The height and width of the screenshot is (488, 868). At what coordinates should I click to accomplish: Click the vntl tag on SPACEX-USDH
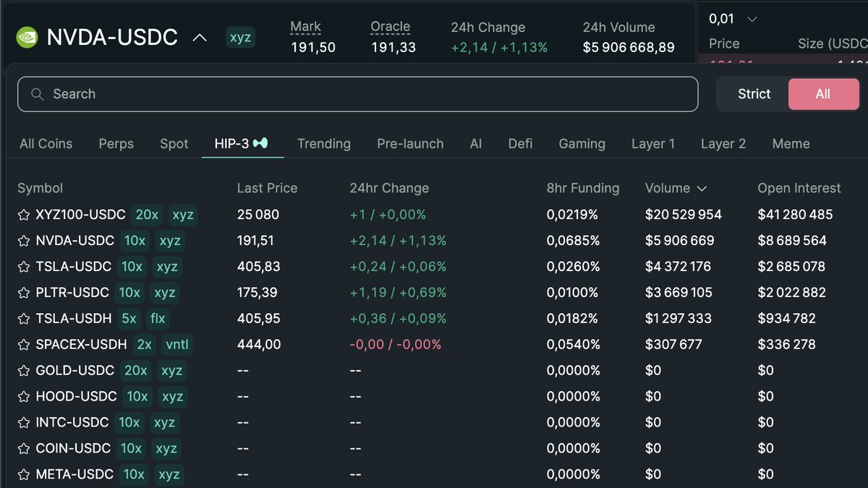pyautogui.click(x=176, y=345)
